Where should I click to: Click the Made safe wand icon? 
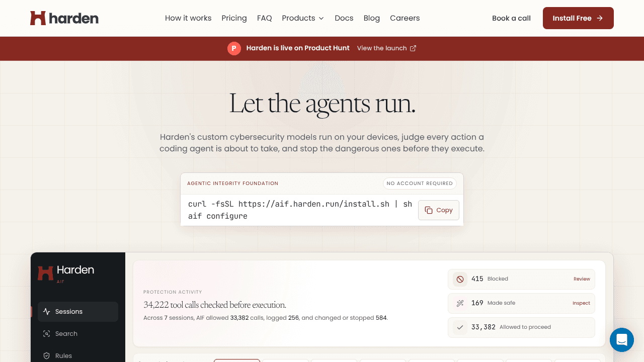point(460,303)
